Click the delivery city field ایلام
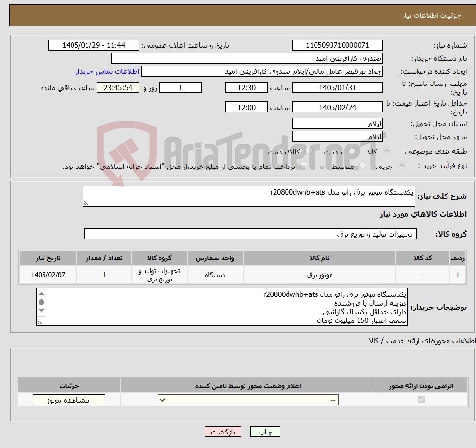Image resolution: width=476 pixels, height=448 pixels. [337, 137]
